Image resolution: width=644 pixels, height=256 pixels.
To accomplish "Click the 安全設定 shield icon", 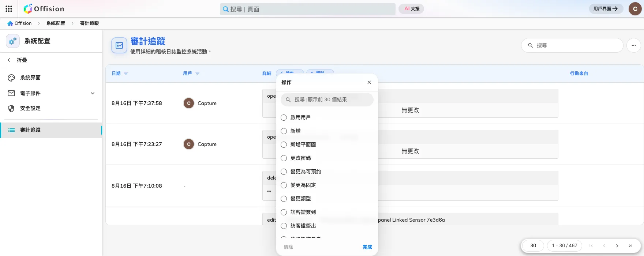I will (11, 108).
